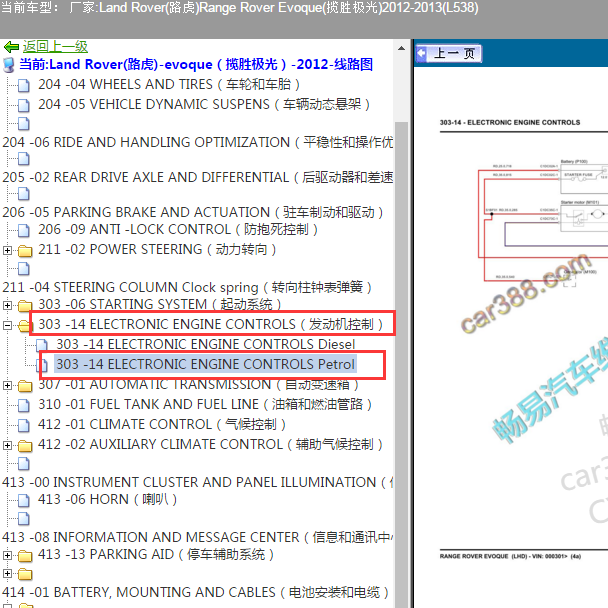Select 303-06 STARTING SYSTEM label
This screenshot has height=608, width=608.
(159, 304)
